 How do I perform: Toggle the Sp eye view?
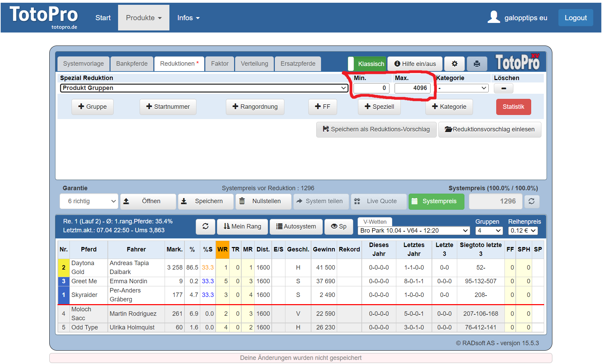click(339, 226)
